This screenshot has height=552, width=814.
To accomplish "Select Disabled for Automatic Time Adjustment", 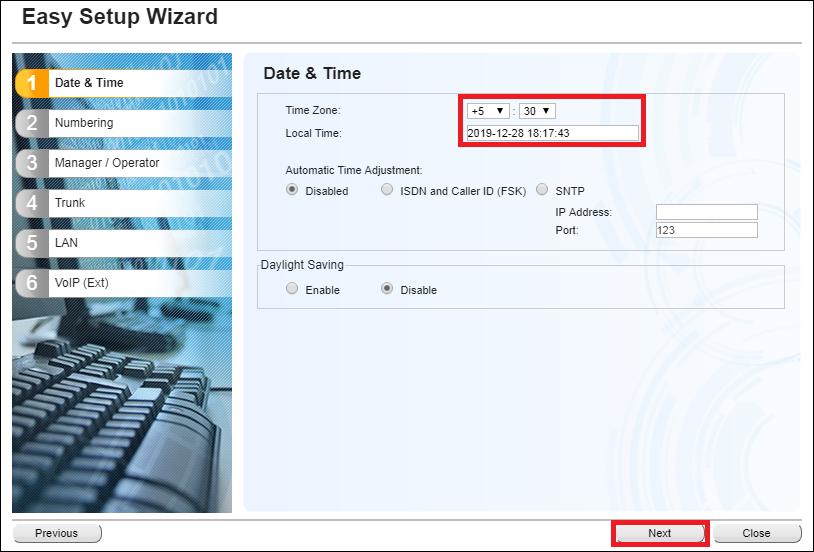I will coord(292,190).
